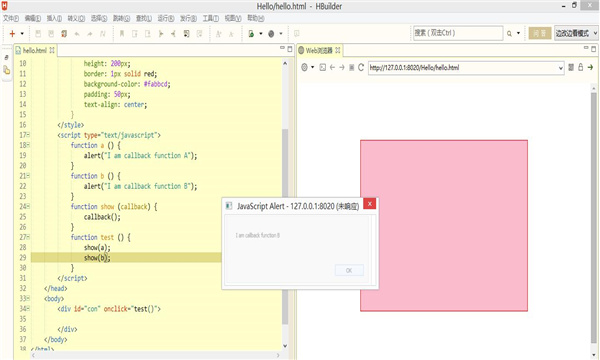Viewport: 600px width, 360px height.
Task: Click the Save icon in toolbar
Action: pos(38,34)
